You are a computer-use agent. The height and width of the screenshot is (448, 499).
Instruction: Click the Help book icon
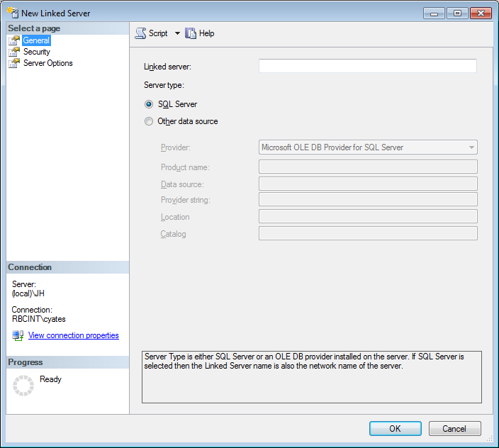[191, 33]
